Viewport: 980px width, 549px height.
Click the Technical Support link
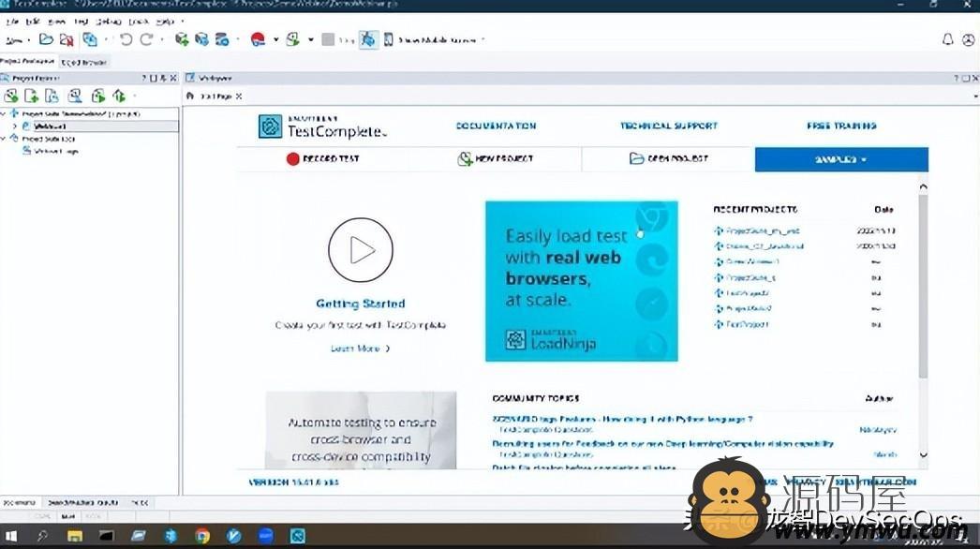[669, 126]
